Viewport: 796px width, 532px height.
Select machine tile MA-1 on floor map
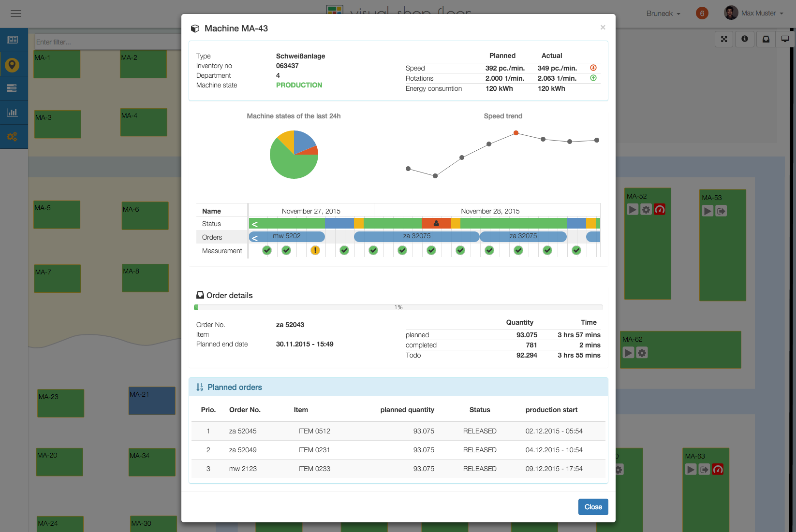(57, 64)
